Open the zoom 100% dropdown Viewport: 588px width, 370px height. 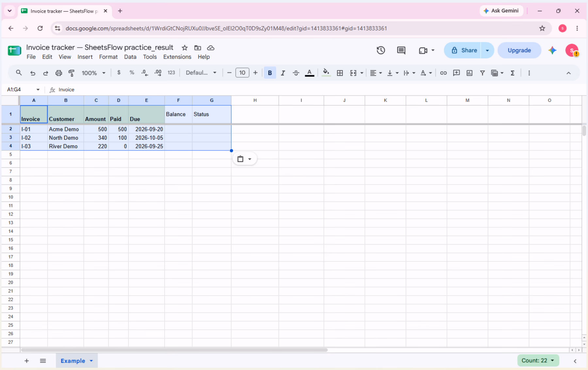pos(93,73)
